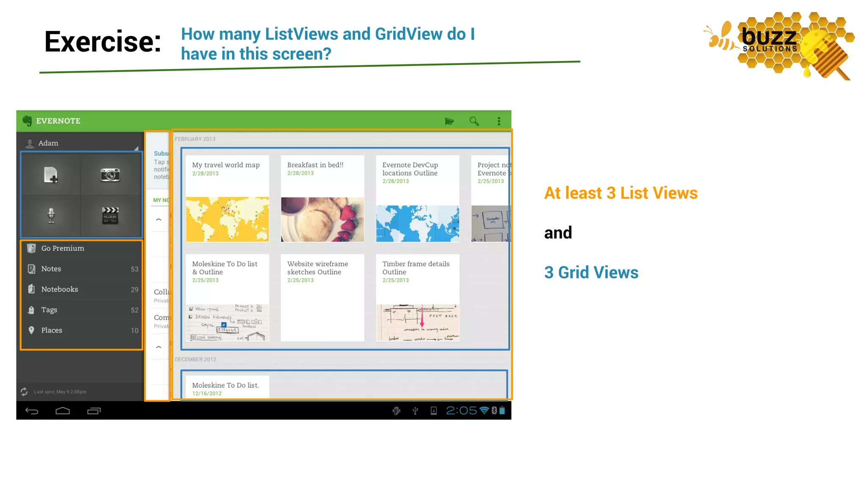The height and width of the screenshot is (488, 868).
Task: Tap the Android home button
Action: click(63, 410)
